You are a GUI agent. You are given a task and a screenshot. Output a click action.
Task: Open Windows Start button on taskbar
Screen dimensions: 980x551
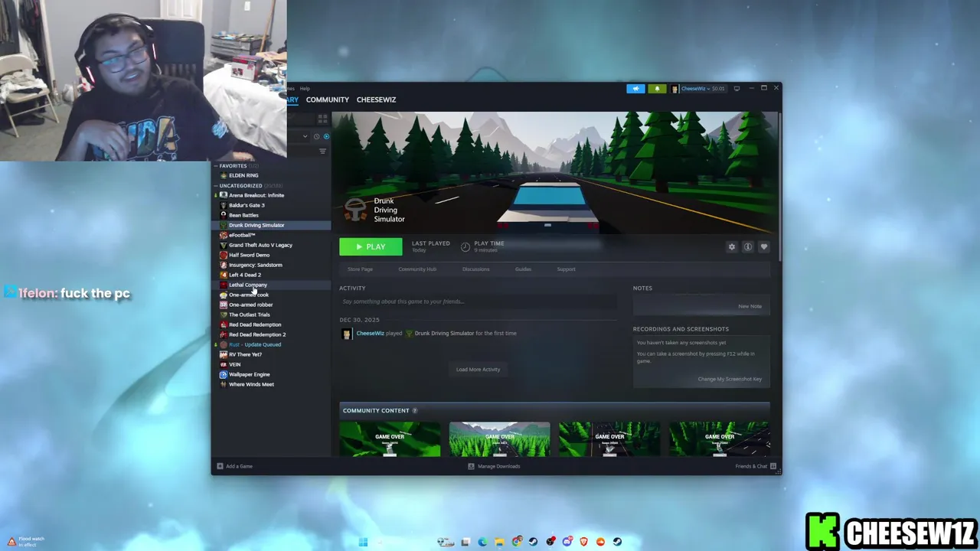(x=363, y=542)
